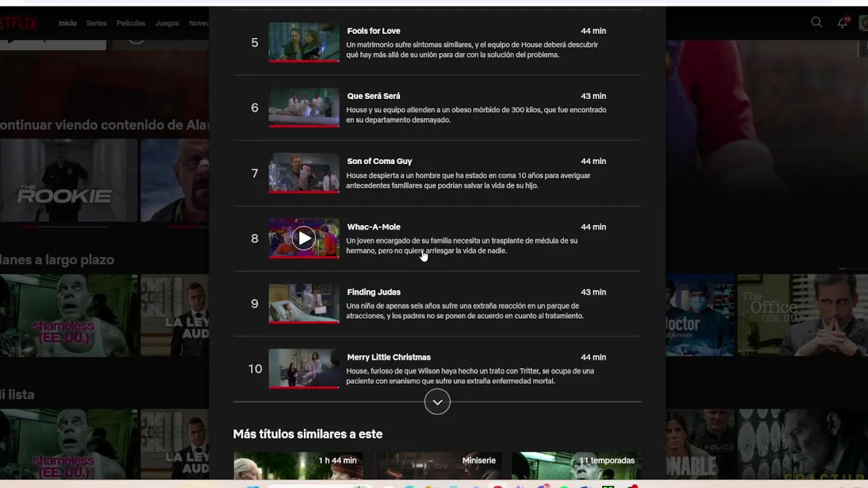This screenshot has width=868, height=488.
Task: Click the Son of Coma Guy synopsis text
Action: [x=468, y=180]
